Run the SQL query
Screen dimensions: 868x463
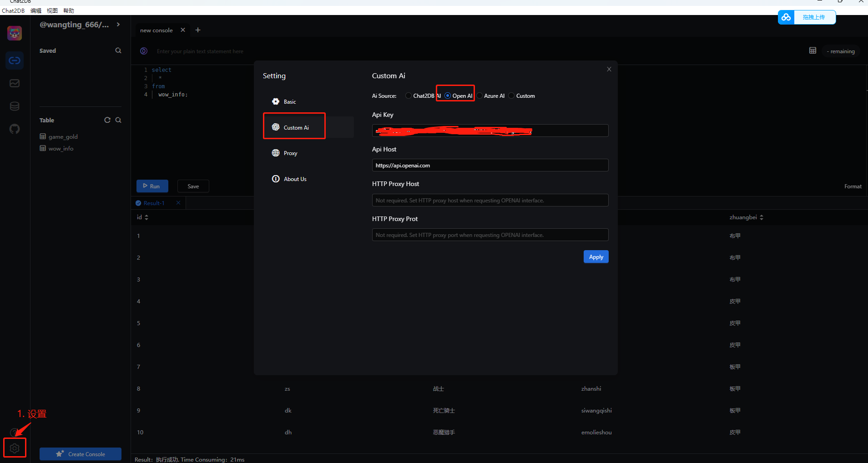coord(152,186)
